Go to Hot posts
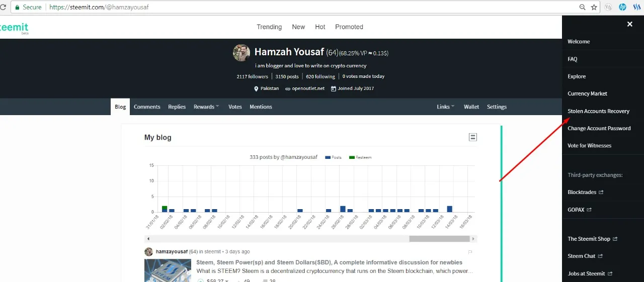The image size is (644, 282). pyautogui.click(x=320, y=27)
